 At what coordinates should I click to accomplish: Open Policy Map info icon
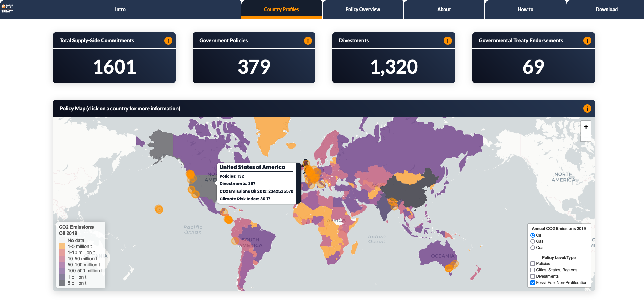click(x=587, y=108)
